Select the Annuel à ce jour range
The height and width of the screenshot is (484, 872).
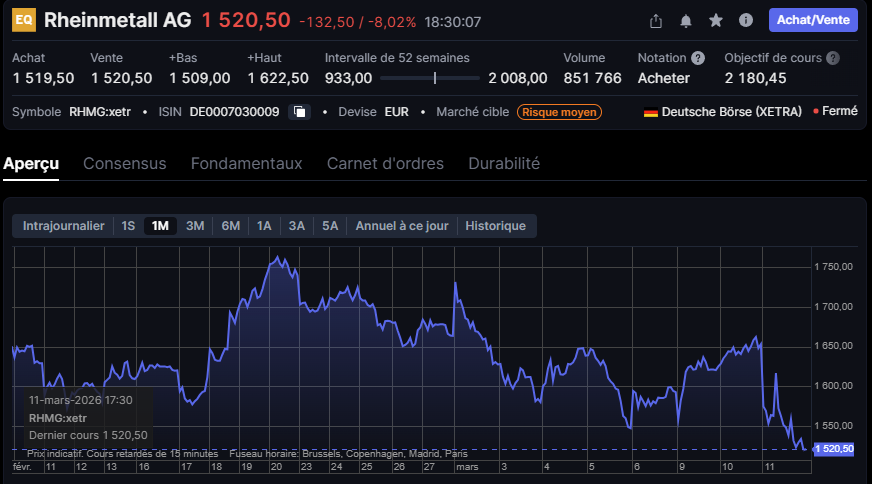click(x=402, y=226)
